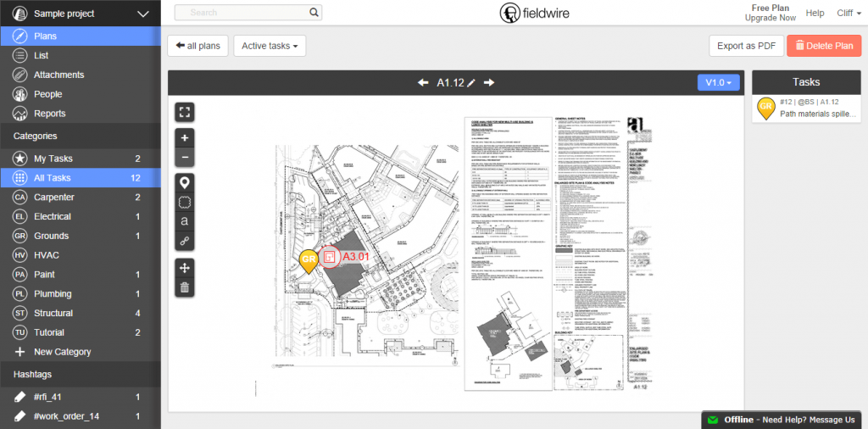868x429 pixels.
Task: Click the Upgrade Now link
Action: click(x=770, y=18)
